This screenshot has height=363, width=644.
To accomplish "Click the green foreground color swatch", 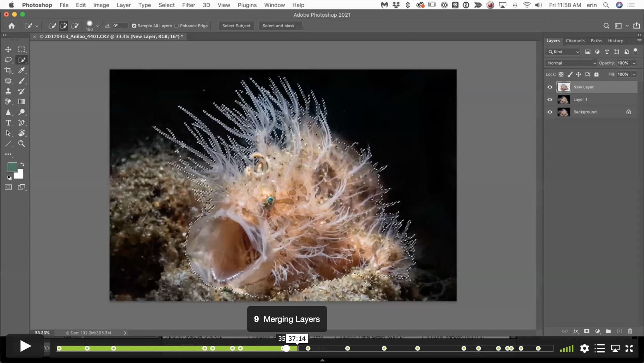I will (12, 167).
